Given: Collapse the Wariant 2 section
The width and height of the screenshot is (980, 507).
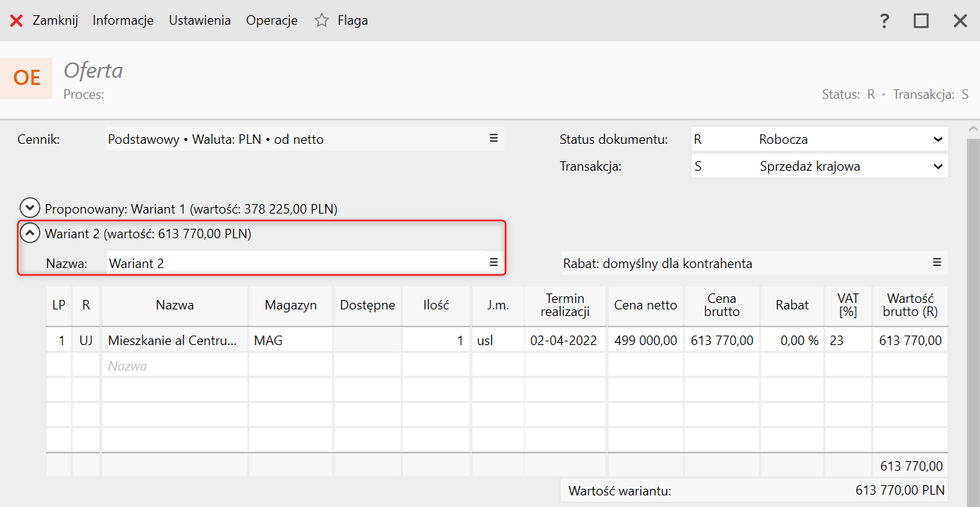Looking at the screenshot, I should (x=30, y=233).
